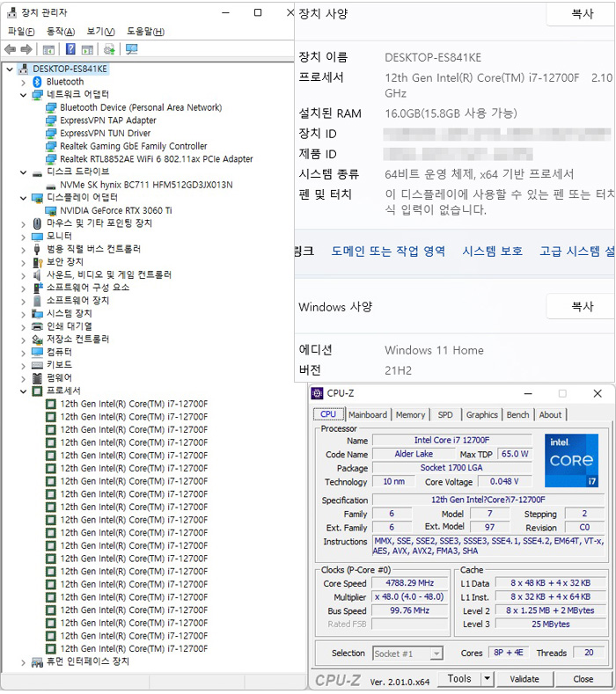Image resolution: width=616 pixels, height=694 pixels.
Task: Click the 범용 직렬 버스 컨트롤러 USB icon
Action: [37, 249]
